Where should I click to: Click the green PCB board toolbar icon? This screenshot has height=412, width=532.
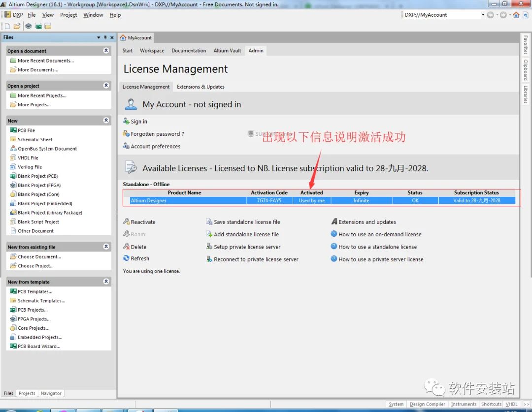pos(38,26)
